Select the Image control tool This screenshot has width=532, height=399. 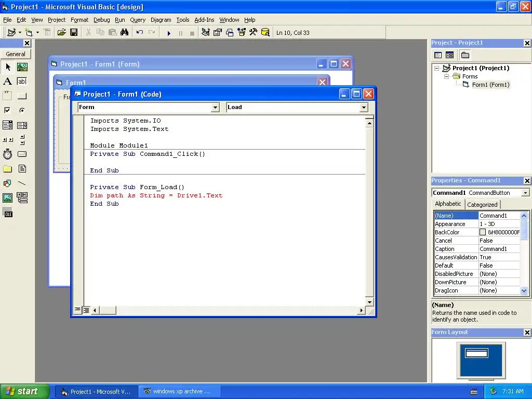click(7, 197)
